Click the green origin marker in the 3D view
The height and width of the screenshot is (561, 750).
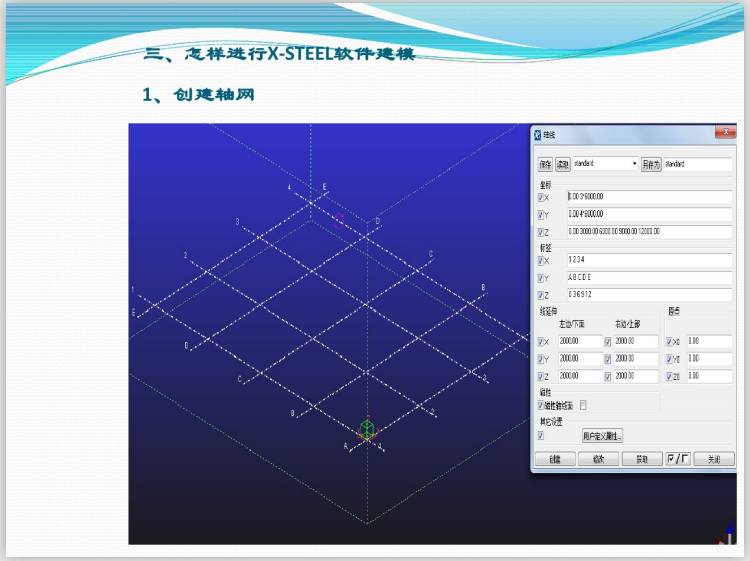(x=367, y=430)
